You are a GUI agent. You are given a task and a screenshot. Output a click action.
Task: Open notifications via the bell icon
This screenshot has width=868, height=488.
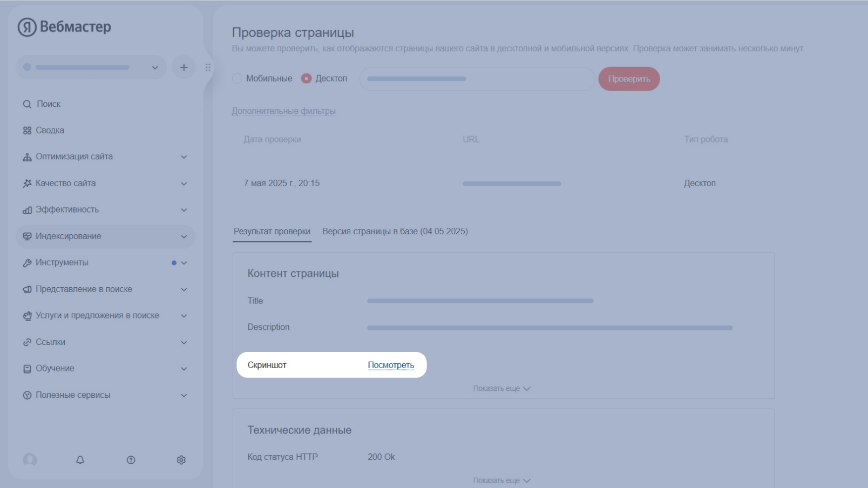pos(80,460)
